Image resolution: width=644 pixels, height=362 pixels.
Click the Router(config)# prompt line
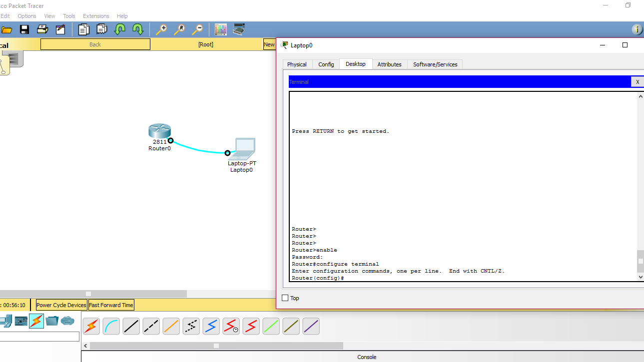318,278
